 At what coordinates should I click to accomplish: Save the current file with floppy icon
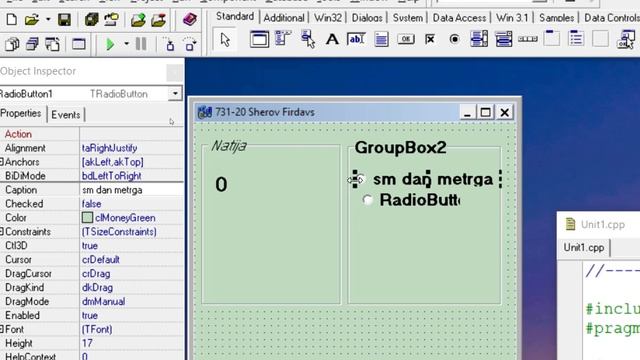click(x=64, y=20)
